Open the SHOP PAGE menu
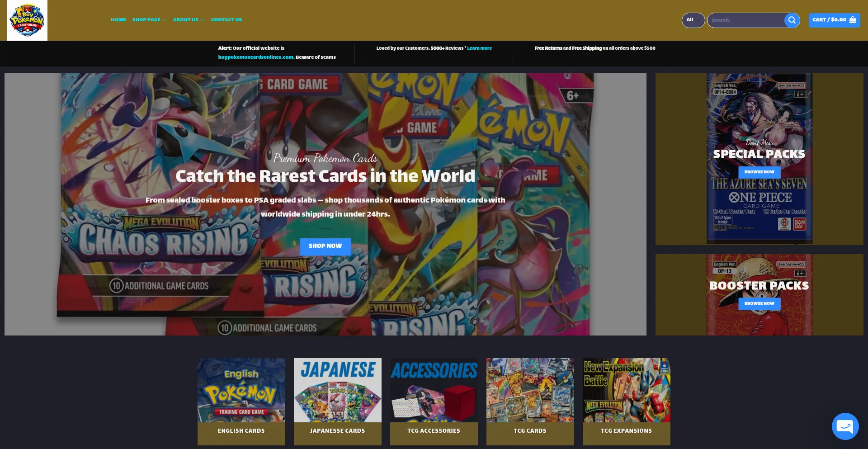 tap(146, 20)
